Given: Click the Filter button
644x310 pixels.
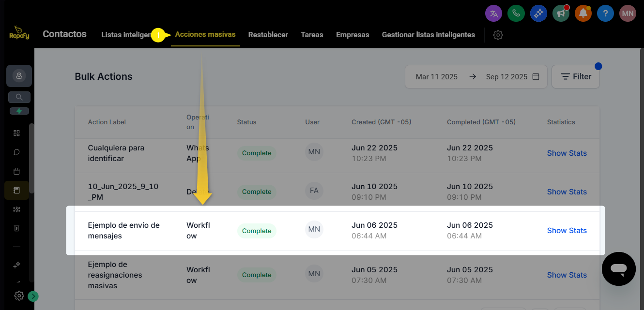Looking at the screenshot, I should [575, 77].
